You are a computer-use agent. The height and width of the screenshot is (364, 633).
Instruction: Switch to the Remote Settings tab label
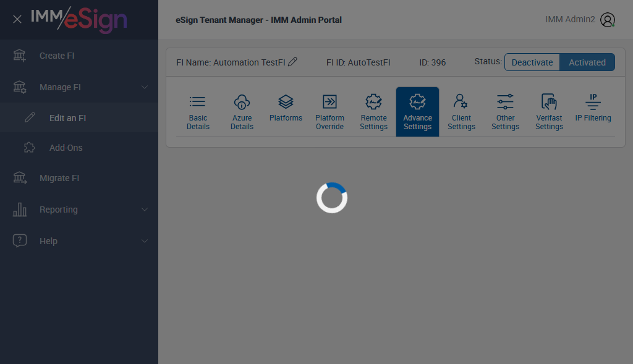374,122
